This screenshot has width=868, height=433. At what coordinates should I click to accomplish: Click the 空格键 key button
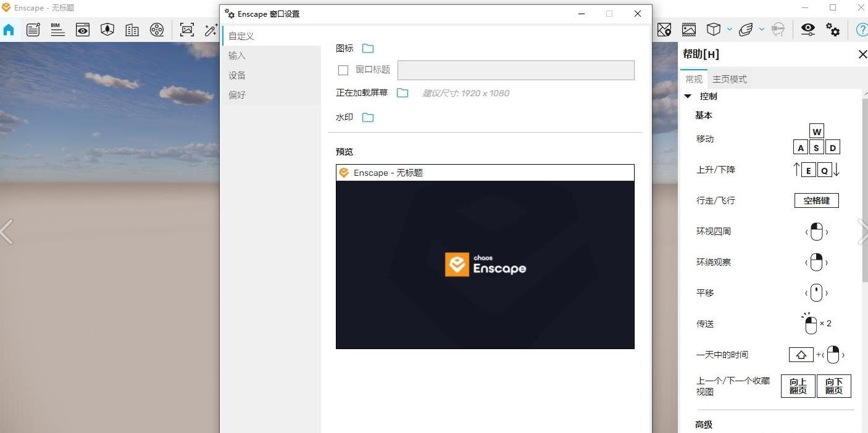[x=816, y=200]
